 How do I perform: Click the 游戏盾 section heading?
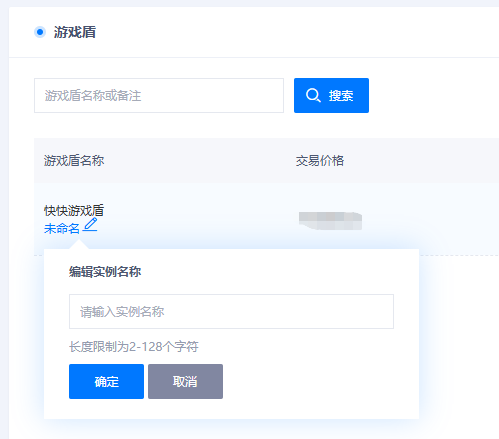pyautogui.click(x=75, y=32)
